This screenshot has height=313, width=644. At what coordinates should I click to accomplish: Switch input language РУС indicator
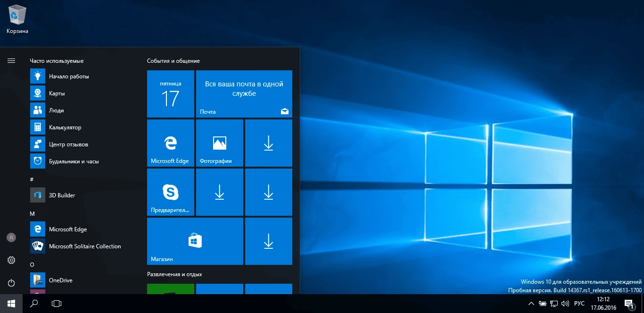pos(579,304)
